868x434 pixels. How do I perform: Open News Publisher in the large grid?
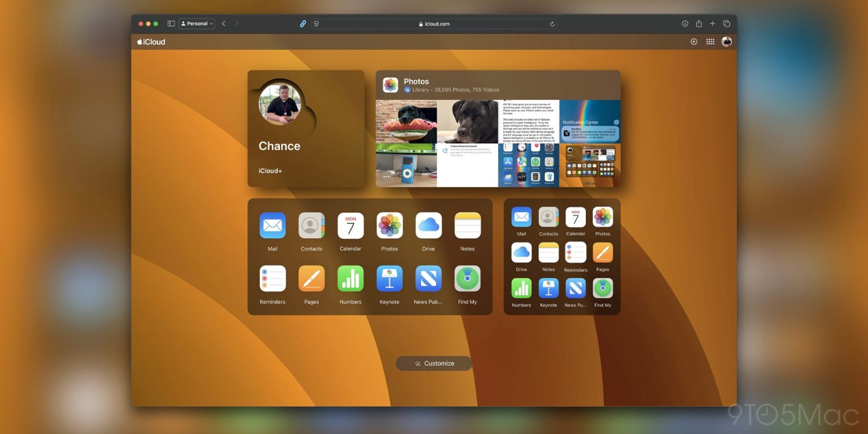[x=429, y=279]
